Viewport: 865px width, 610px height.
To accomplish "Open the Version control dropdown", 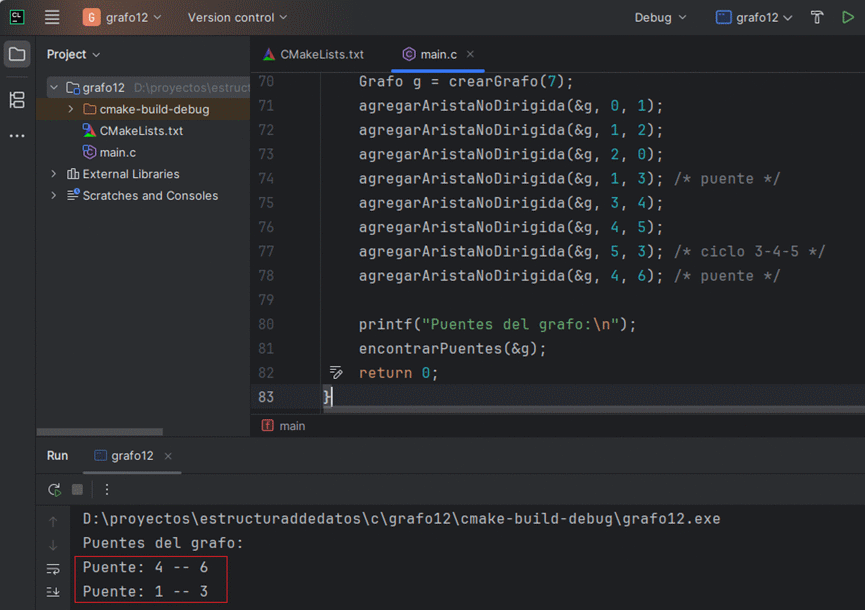I will [237, 17].
